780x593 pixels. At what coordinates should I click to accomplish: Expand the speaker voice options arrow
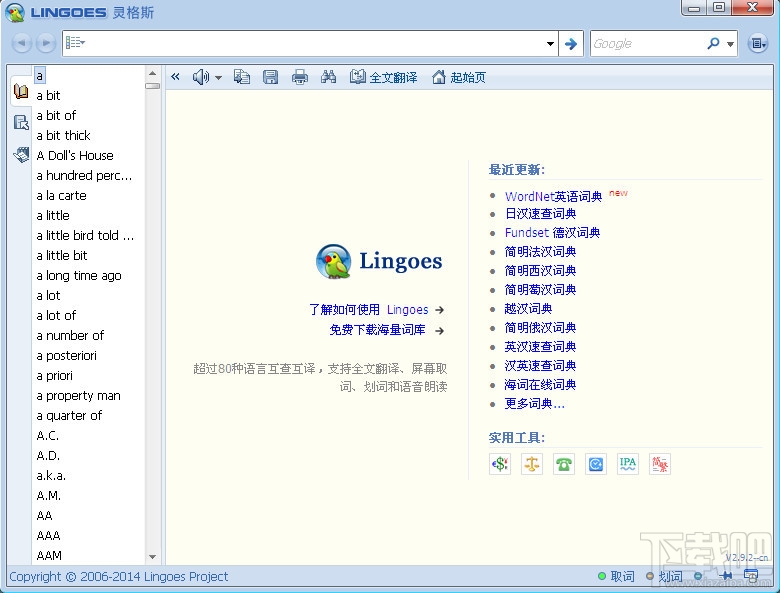218,78
